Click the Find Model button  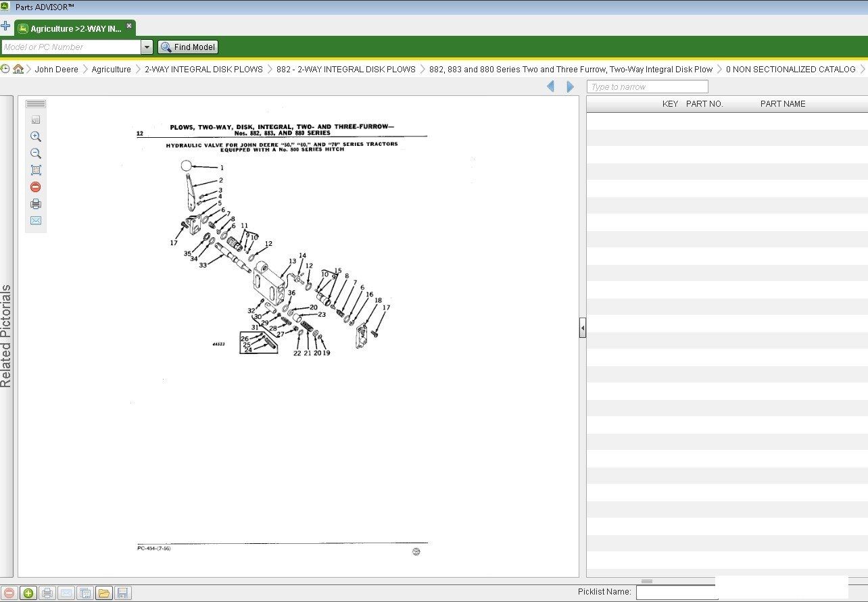click(x=188, y=47)
